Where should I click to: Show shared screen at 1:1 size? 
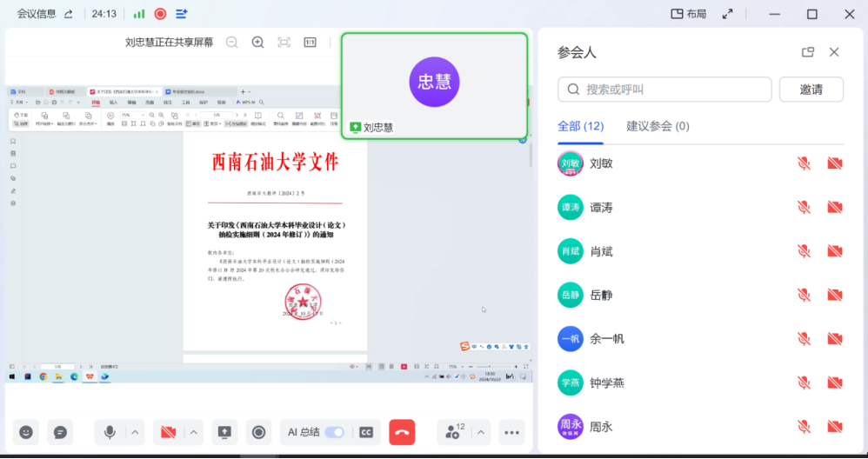point(310,43)
